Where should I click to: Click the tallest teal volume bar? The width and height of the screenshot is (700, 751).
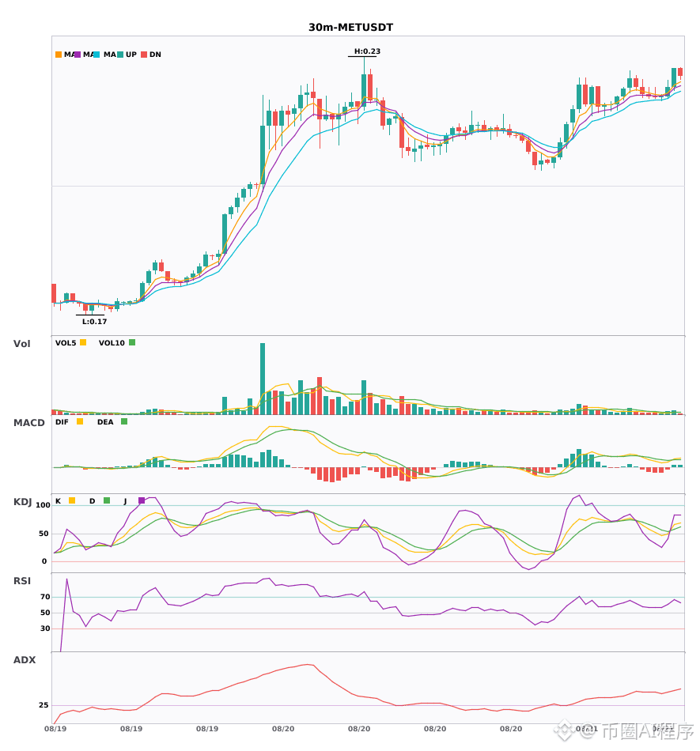click(x=263, y=379)
